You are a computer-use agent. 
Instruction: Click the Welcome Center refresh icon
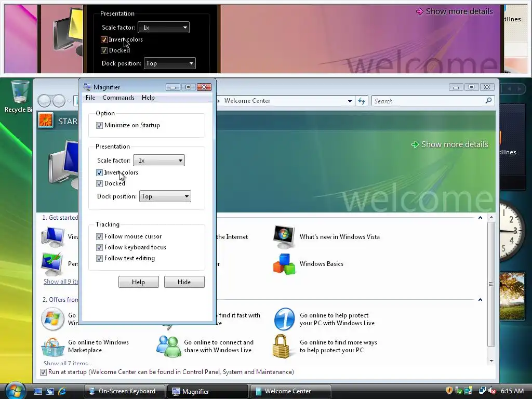pos(362,101)
